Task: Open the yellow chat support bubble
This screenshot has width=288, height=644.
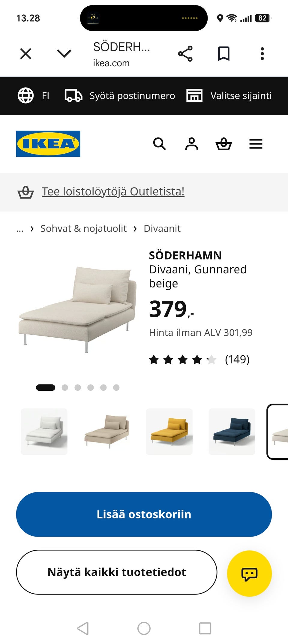Action: tap(249, 573)
